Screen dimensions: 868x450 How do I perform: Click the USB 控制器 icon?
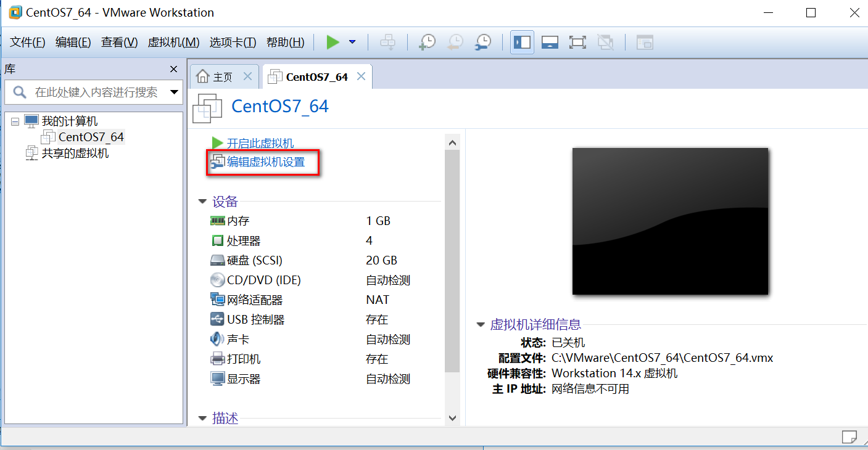pyautogui.click(x=217, y=319)
